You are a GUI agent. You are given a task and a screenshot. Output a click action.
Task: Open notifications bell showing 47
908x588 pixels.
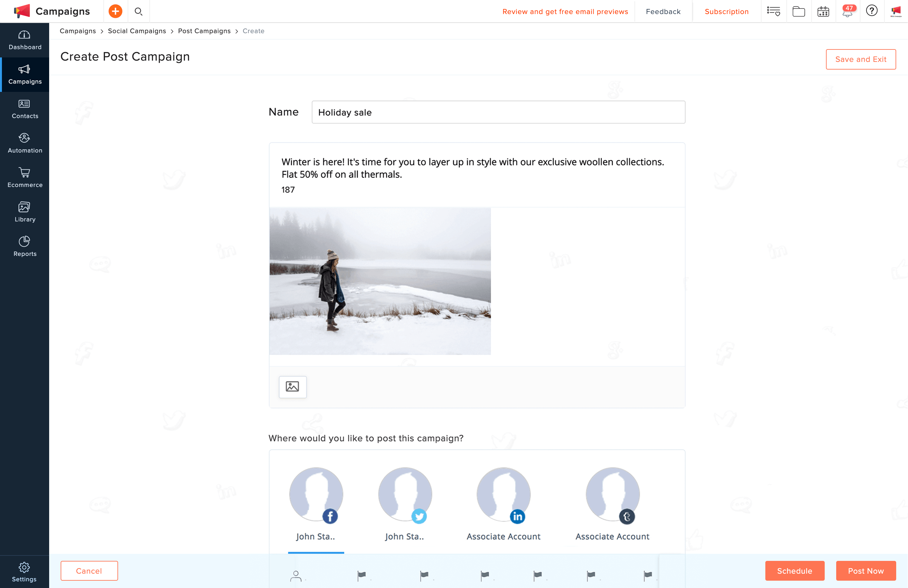[x=849, y=11]
